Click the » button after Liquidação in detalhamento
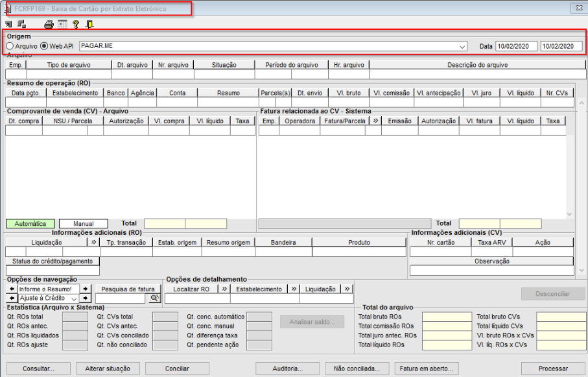This screenshot has height=377, width=588. (x=347, y=289)
